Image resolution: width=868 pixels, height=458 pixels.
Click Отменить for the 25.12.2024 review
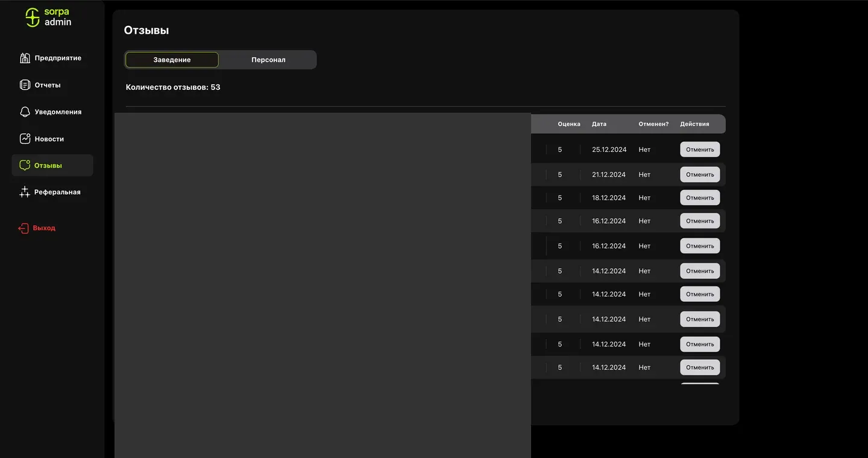pyautogui.click(x=700, y=149)
